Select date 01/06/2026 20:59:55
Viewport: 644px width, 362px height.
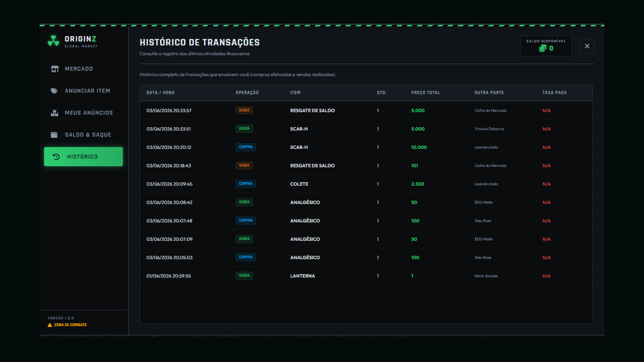click(x=169, y=276)
